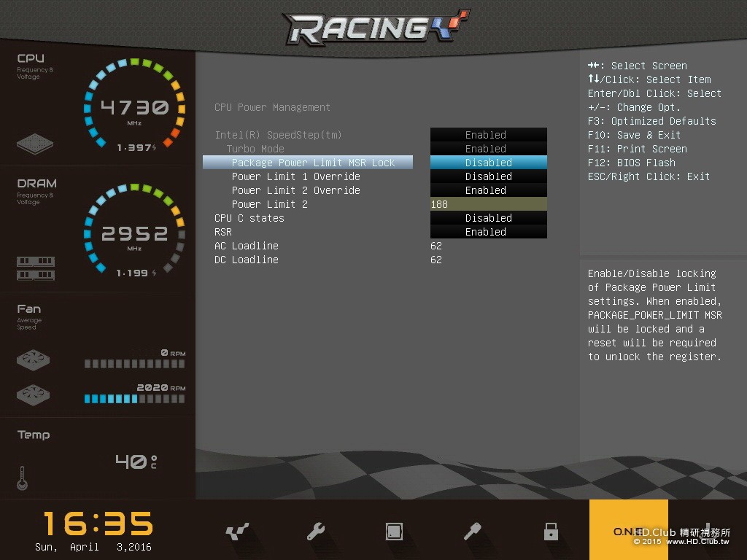Open the padlock security icon

pyautogui.click(x=551, y=531)
